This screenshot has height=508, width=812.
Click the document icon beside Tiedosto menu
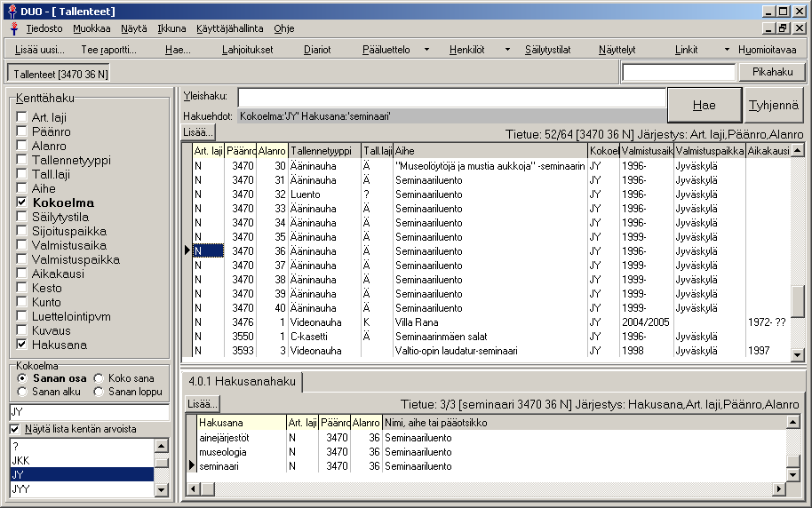point(14,28)
